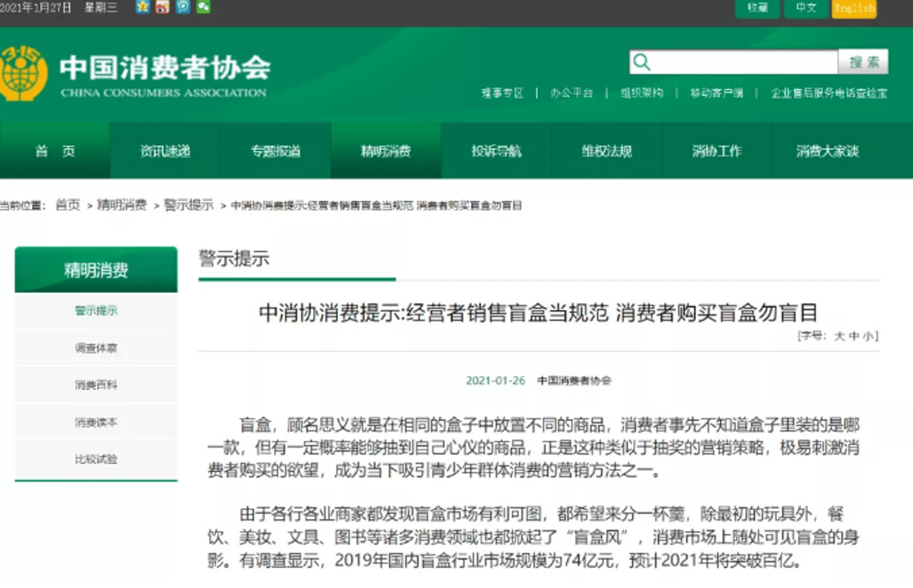Screen dimensions: 913x588
Task: Open the 办公平台 link
Action: (571, 93)
